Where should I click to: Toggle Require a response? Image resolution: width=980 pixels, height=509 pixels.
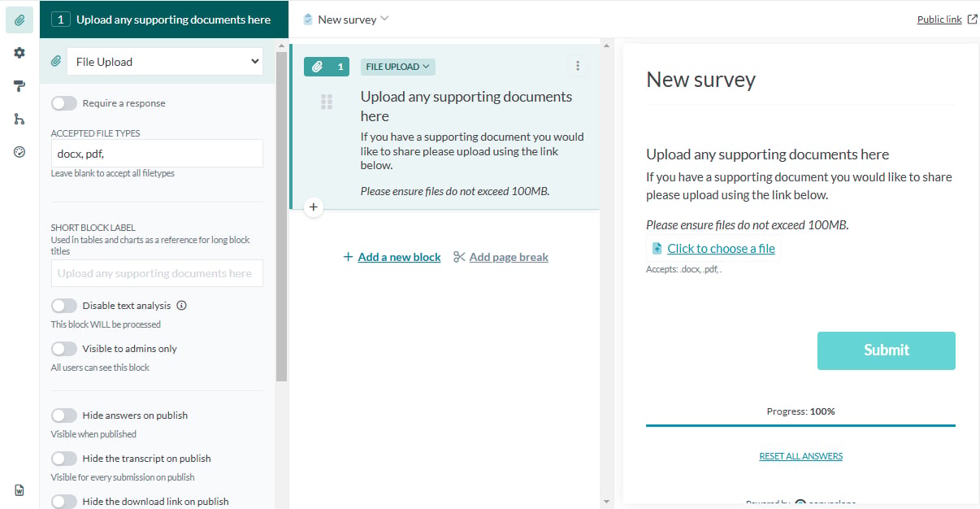coord(64,103)
